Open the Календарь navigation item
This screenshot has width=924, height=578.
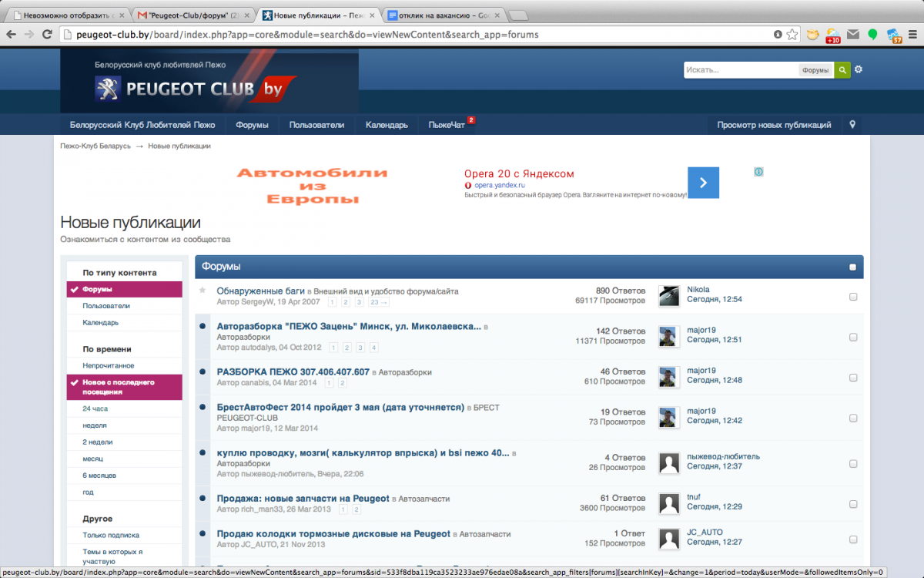click(387, 125)
